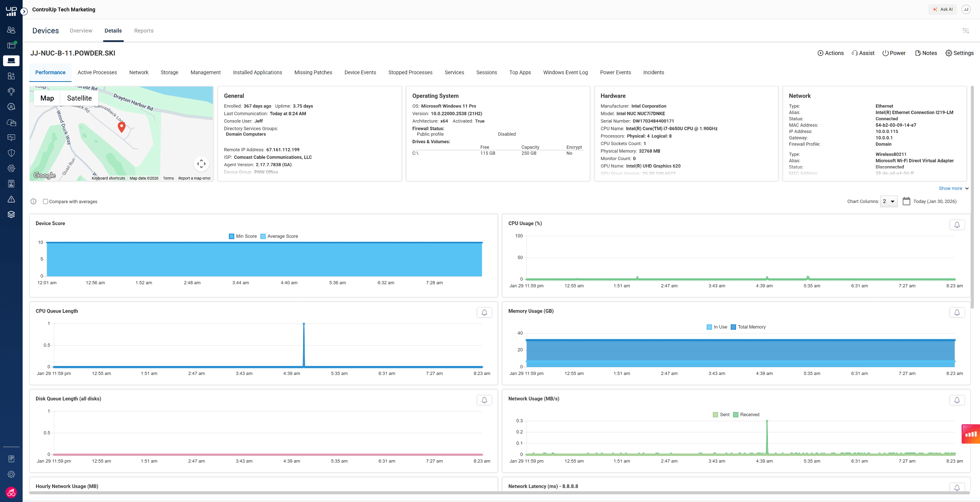The width and height of the screenshot is (980, 502).
Task: Click the calendar date picker icon
Action: tap(906, 201)
